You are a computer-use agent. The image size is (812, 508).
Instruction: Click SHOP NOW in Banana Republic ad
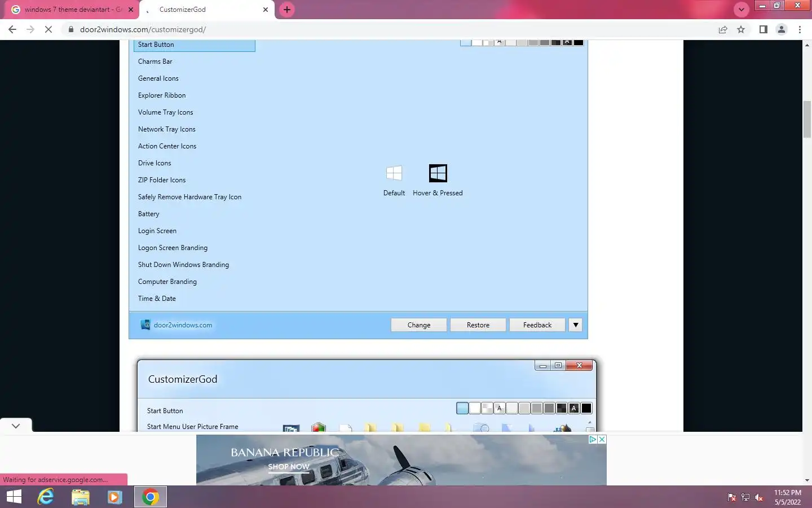coord(289,467)
